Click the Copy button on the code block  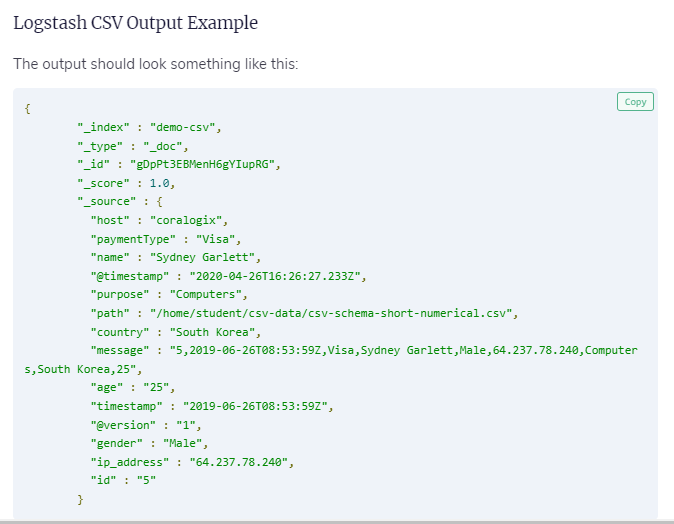point(635,102)
